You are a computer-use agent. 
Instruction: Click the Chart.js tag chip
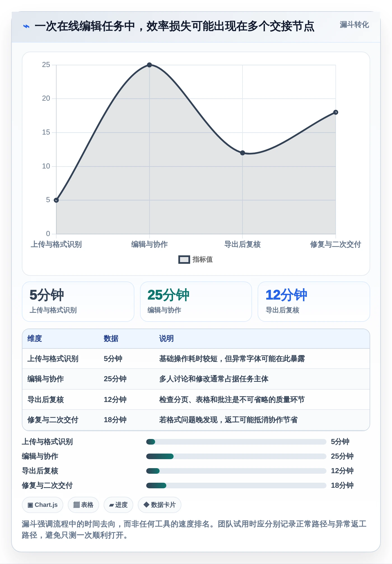pyautogui.click(x=43, y=505)
